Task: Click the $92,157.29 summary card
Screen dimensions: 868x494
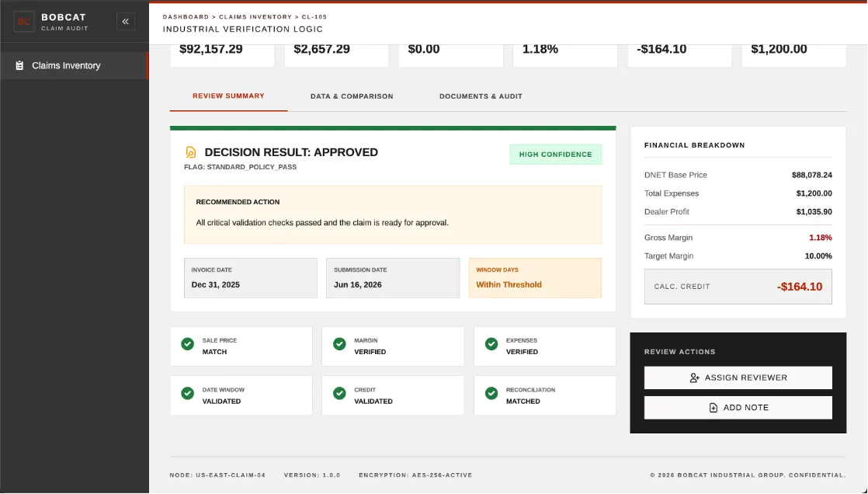Action: [x=222, y=55]
